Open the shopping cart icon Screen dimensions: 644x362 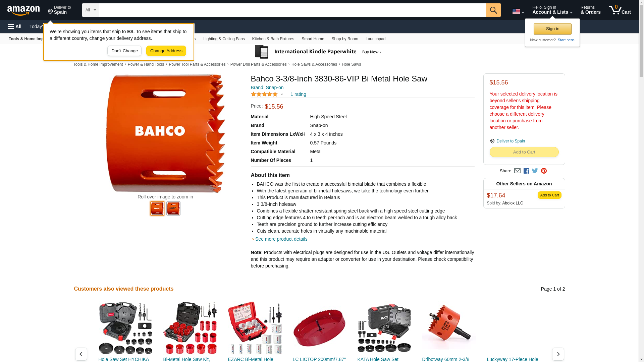(x=620, y=10)
